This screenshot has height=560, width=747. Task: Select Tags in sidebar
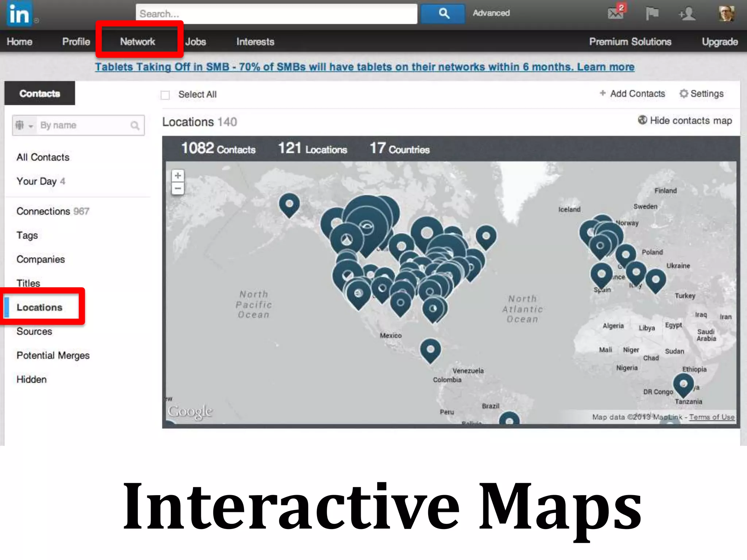[27, 236]
